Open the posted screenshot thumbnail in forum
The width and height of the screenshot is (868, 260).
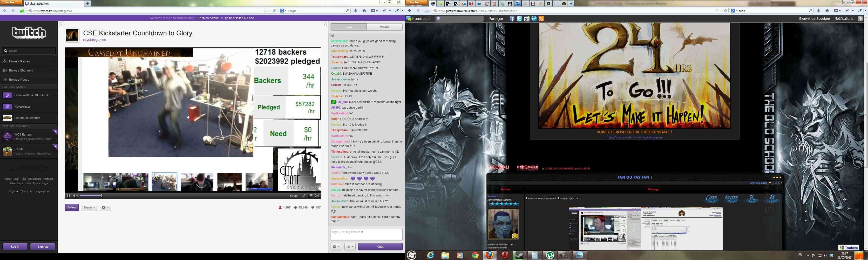click(x=646, y=229)
